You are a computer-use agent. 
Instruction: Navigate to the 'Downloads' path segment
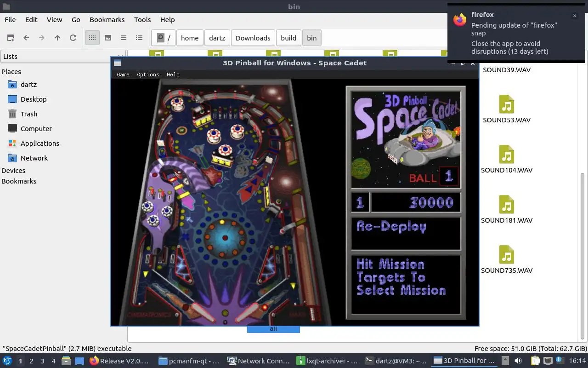[253, 38]
